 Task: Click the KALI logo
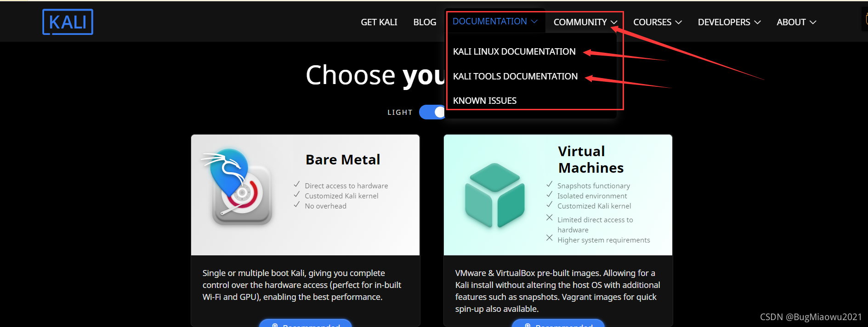(x=68, y=22)
